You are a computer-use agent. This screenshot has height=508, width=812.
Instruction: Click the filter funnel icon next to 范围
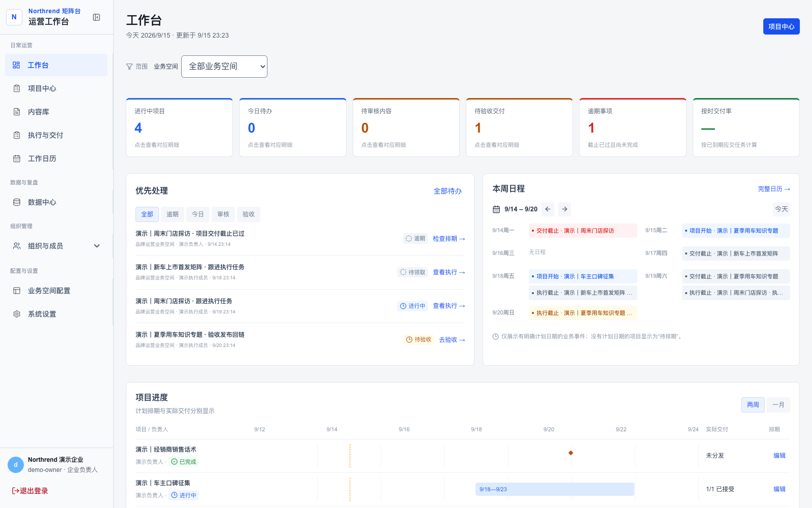point(129,67)
